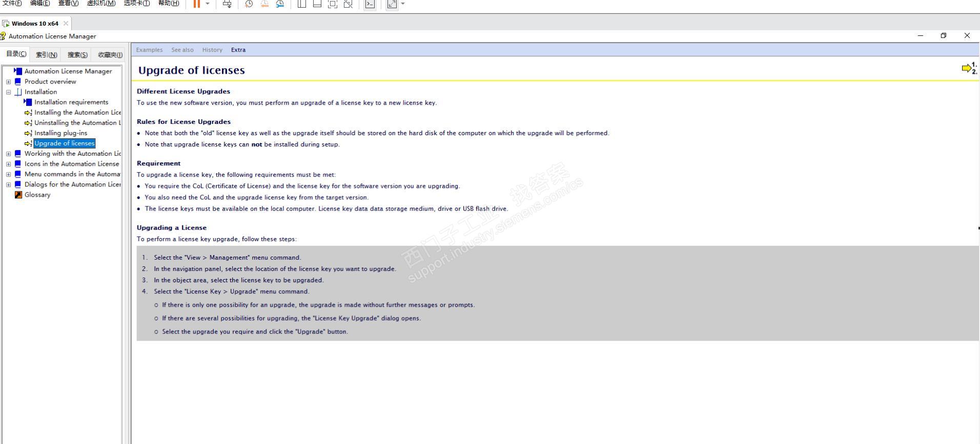This screenshot has width=980, height=444.
Task: Click the step arrow icon beside Installing plug-ins
Action: coord(28,133)
